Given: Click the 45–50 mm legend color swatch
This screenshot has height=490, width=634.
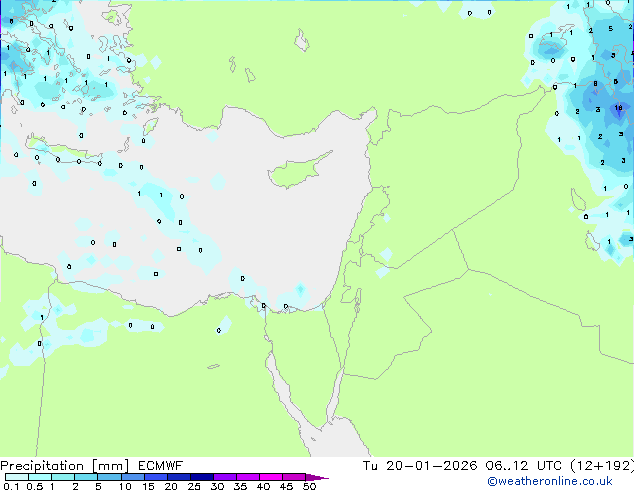Looking at the screenshot, I should coord(294,477).
